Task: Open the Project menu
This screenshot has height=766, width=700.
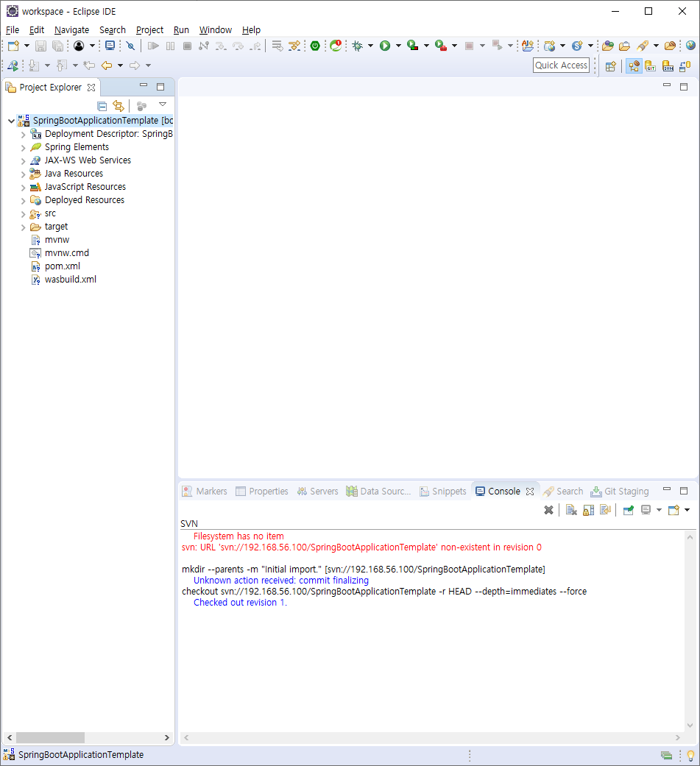Action: pyautogui.click(x=149, y=29)
